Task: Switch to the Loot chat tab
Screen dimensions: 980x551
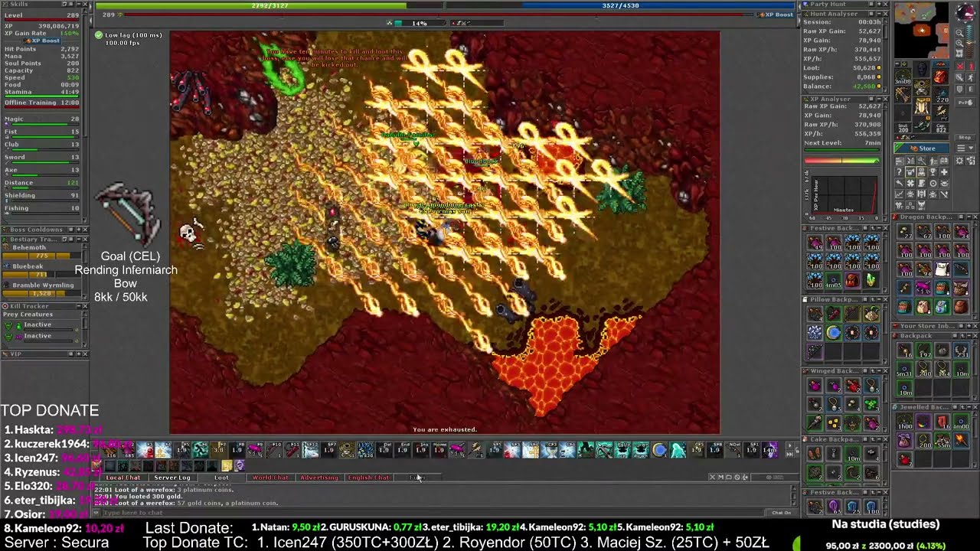Action: 221,477
